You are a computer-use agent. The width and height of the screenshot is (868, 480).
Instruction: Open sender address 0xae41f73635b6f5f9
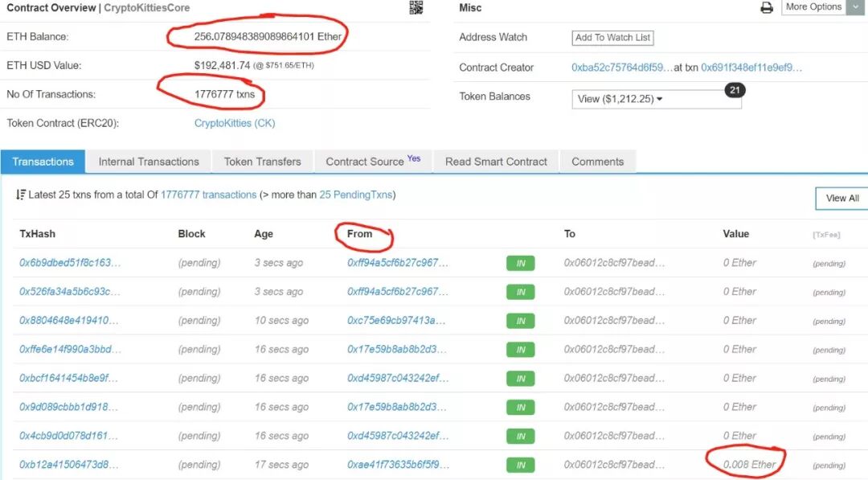(x=398, y=465)
